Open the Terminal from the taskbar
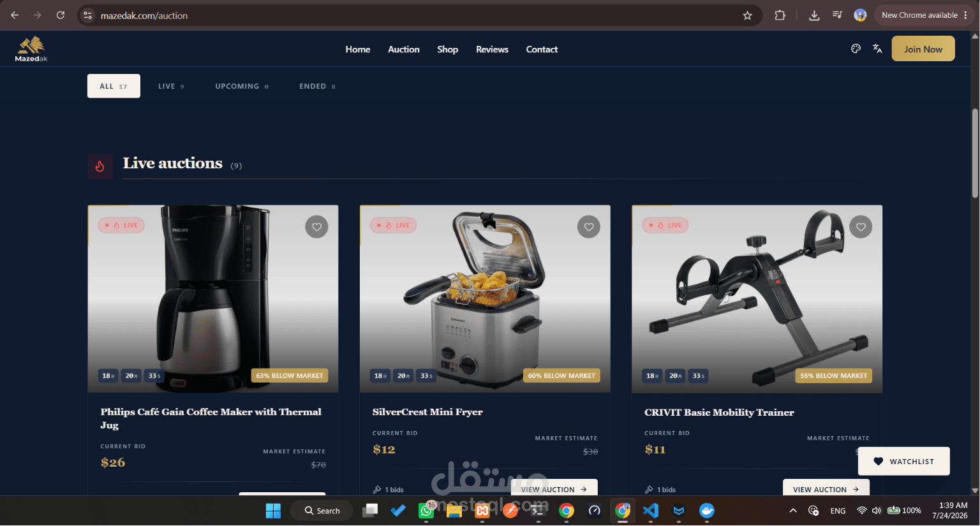The width and height of the screenshot is (980, 526). pyautogui.click(x=538, y=511)
